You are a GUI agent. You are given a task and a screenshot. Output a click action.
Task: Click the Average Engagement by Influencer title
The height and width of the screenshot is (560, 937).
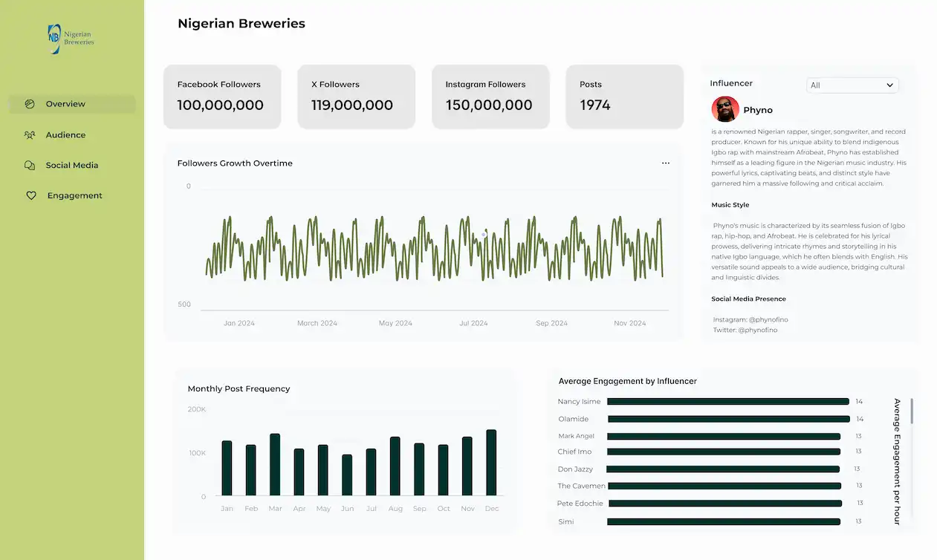pyautogui.click(x=628, y=382)
